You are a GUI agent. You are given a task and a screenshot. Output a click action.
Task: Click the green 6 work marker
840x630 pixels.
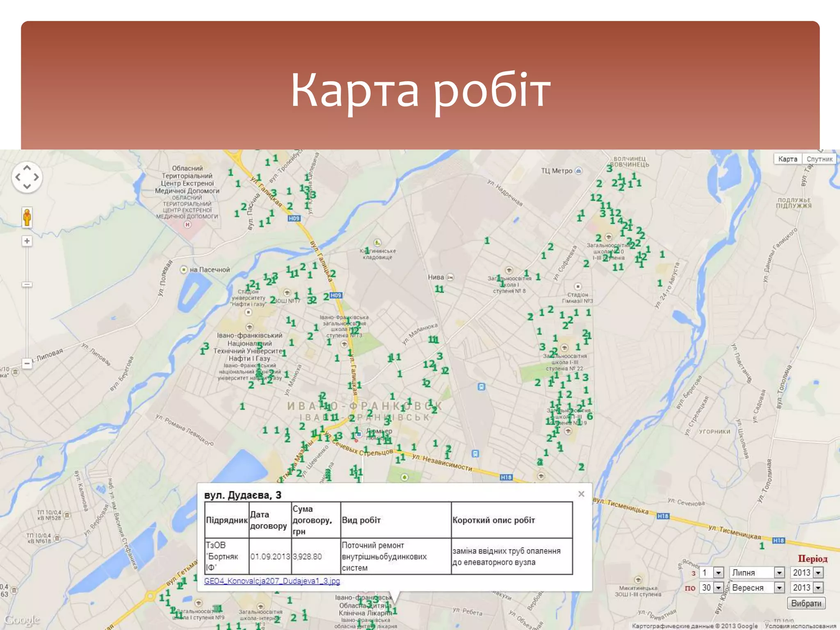tap(590, 416)
